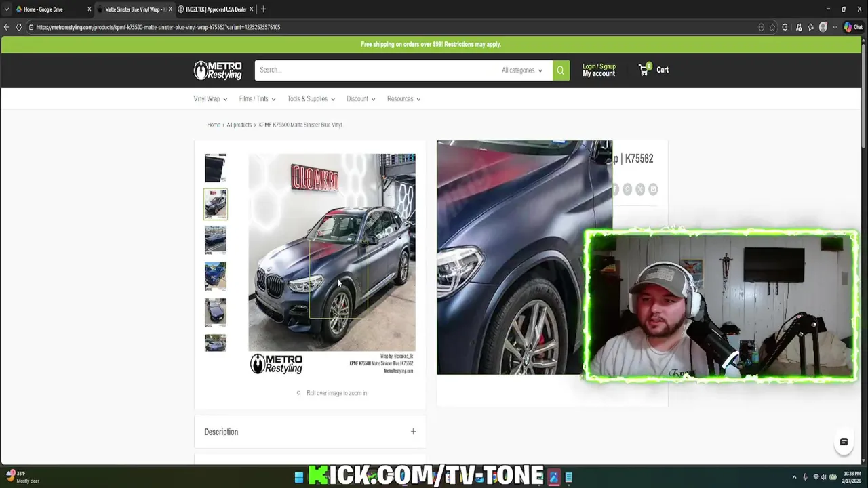
Task: Select the sixth bottom product thumbnail
Action: point(216,343)
